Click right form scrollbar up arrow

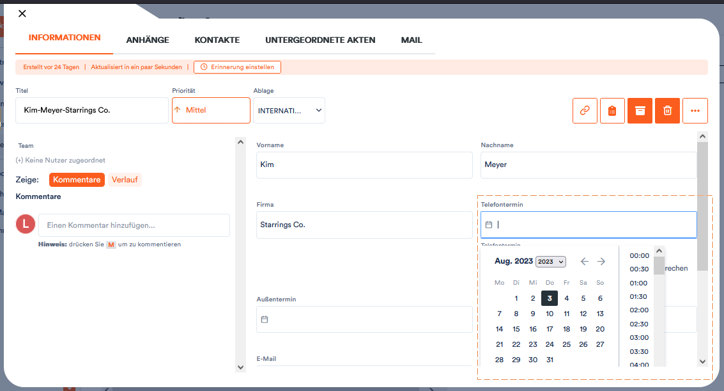pos(702,136)
